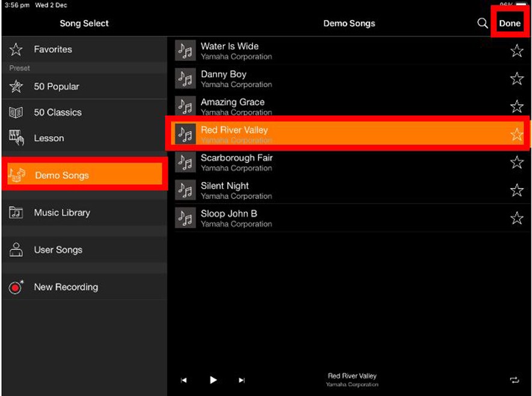532x396 pixels.
Task: Open the 50 Classics book icon
Action: tap(16, 113)
